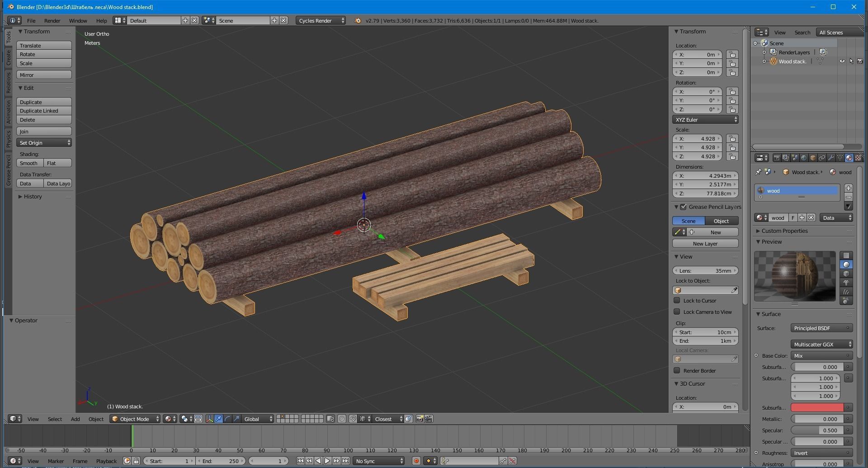The height and width of the screenshot is (468, 868).
Task: Open the Render properties tab
Action: click(777, 157)
